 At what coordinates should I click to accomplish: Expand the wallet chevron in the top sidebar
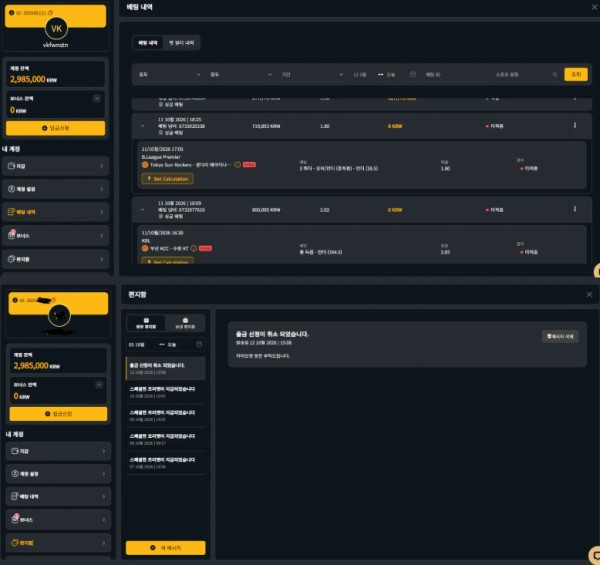click(x=101, y=166)
